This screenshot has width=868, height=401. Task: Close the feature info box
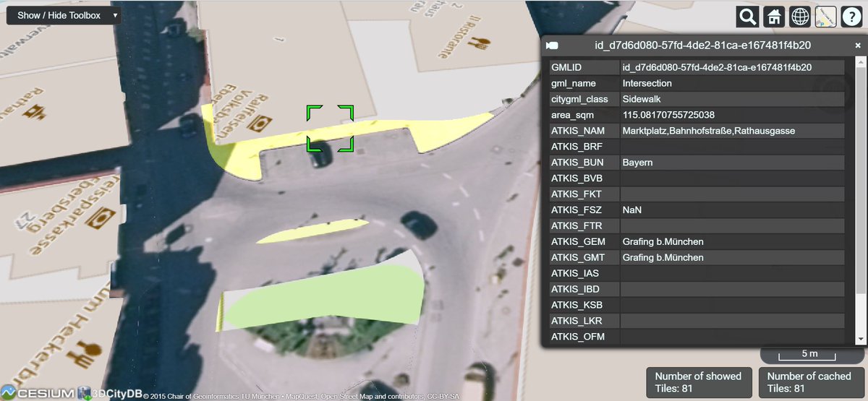[x=858, y=45]
